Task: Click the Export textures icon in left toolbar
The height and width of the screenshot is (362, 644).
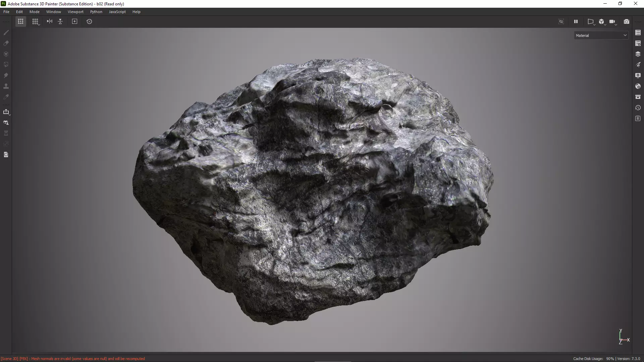Action: click(6, 112)
